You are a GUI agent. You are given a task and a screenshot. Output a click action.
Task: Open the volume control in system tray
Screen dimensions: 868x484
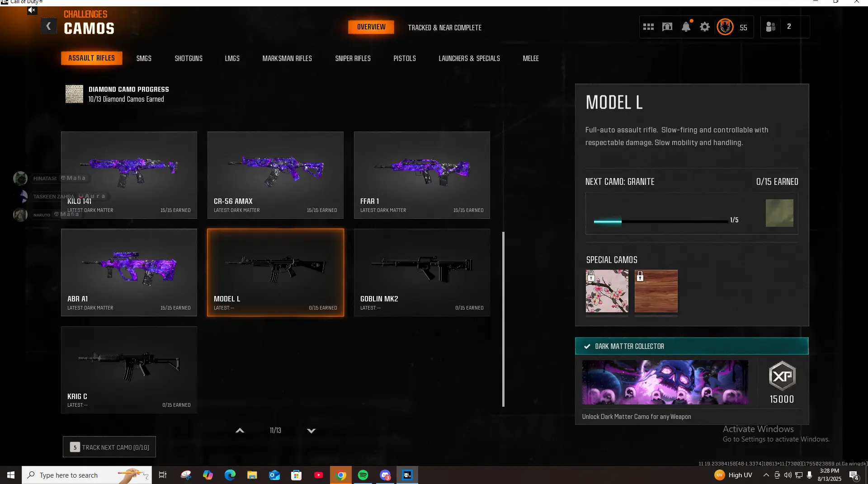point(788,475)
